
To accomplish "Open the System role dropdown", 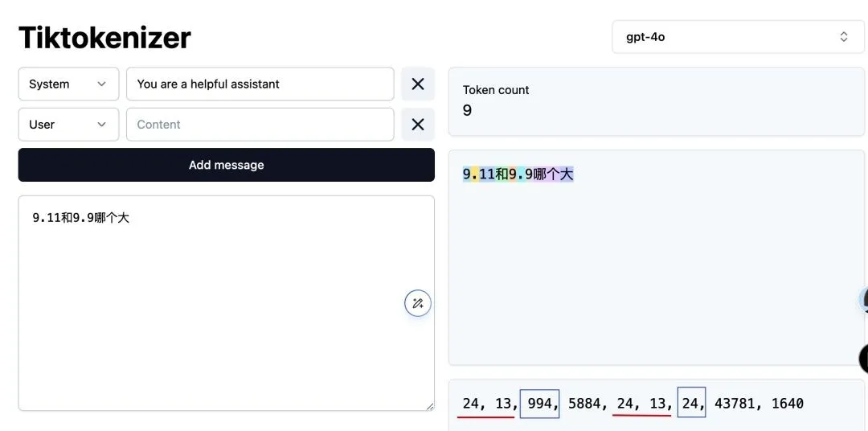I will [x=68, y=84].
